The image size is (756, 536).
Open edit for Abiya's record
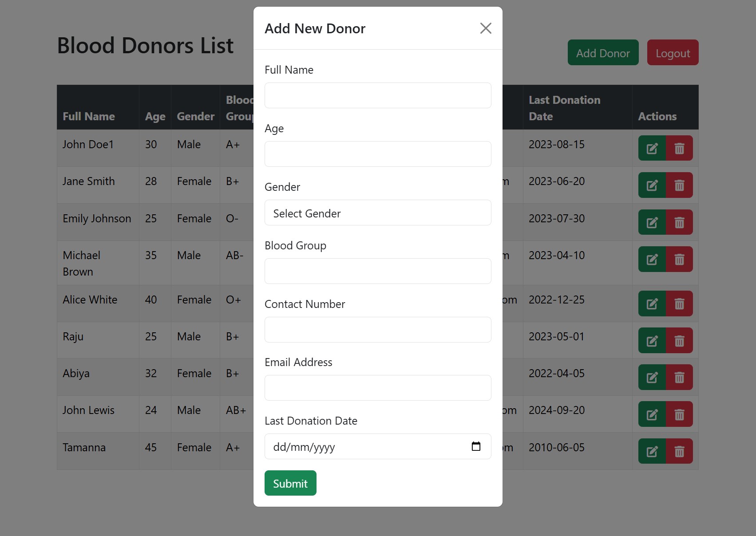click(652, 377)
